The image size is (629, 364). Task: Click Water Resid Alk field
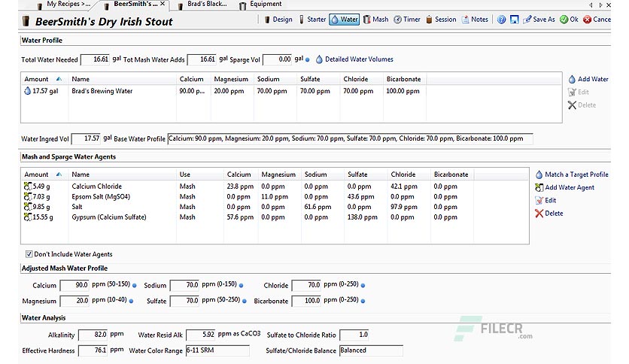(x=201, y=335)
